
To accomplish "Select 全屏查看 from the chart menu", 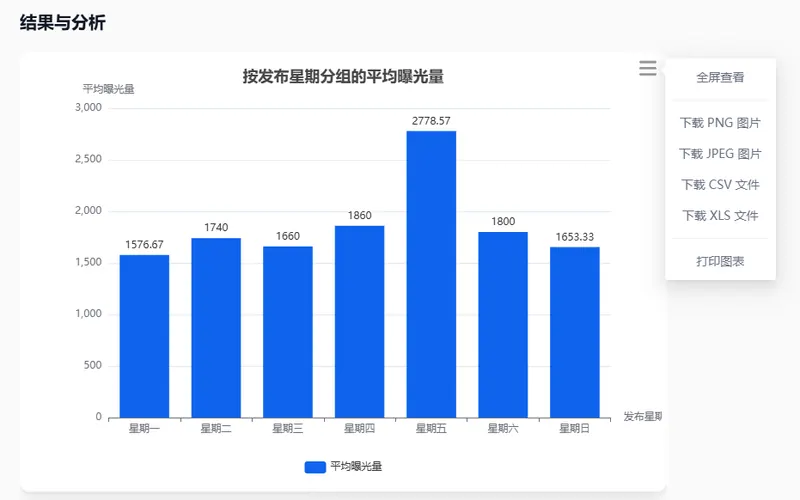I will click(720, 77).
